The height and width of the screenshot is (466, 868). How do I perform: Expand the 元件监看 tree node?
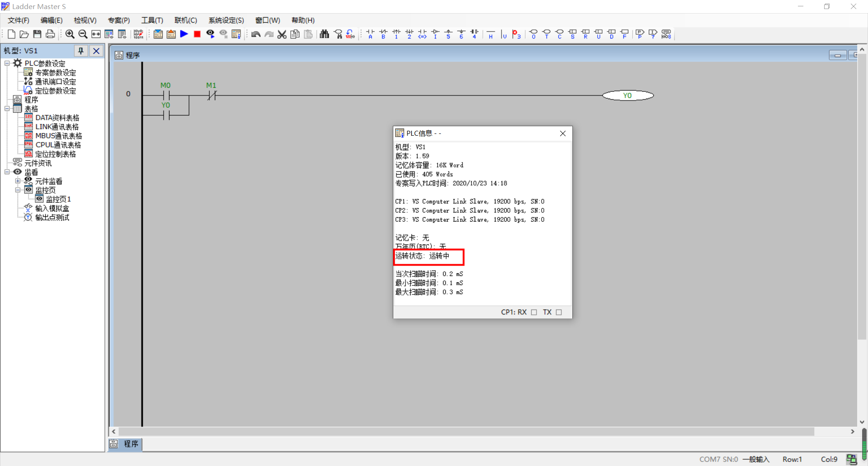(18, 181)
